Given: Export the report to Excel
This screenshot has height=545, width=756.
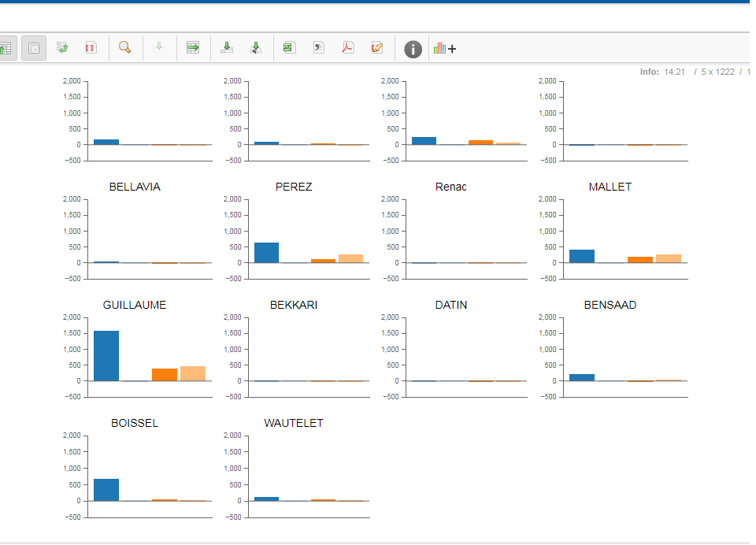Looking at the screenshot, I should (x=288, y=47).
